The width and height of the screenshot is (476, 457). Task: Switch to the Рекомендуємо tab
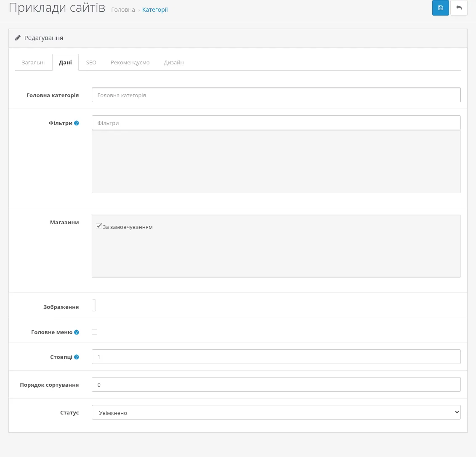pos(130,63)
